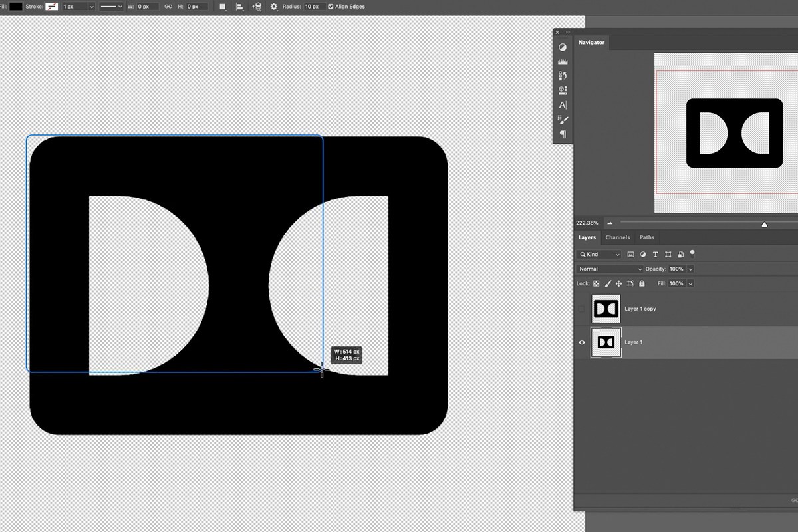Filter layers by type layers icon
Image resolution: width=798 pixels, height=532 pixels.
coord(656,254)
